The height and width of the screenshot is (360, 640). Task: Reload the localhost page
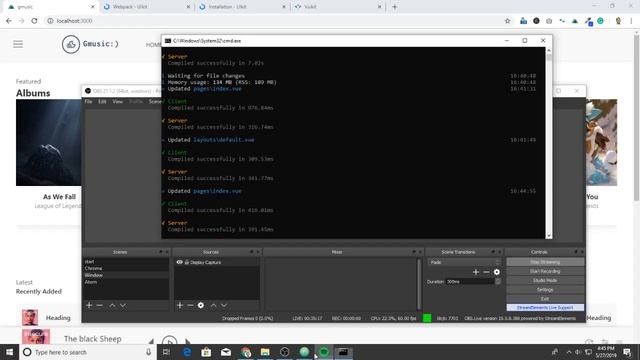[x=34, y=21]
